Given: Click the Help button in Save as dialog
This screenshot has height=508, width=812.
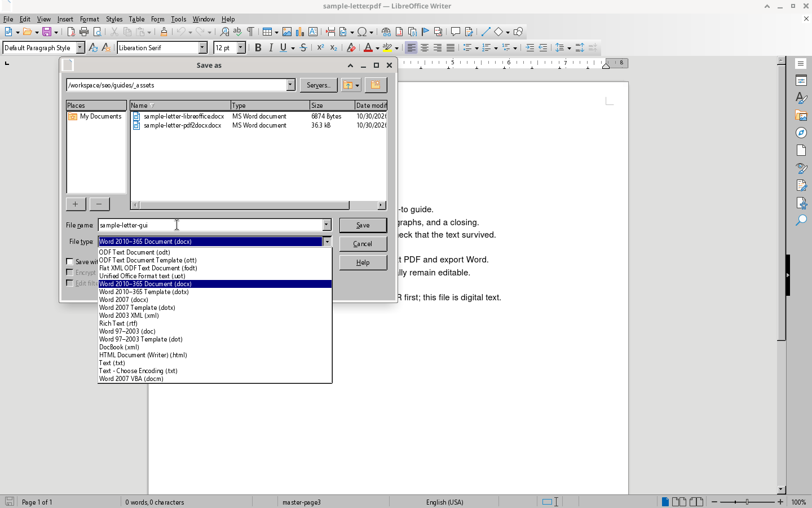Looking at the screenshot, I should point(363,262).
